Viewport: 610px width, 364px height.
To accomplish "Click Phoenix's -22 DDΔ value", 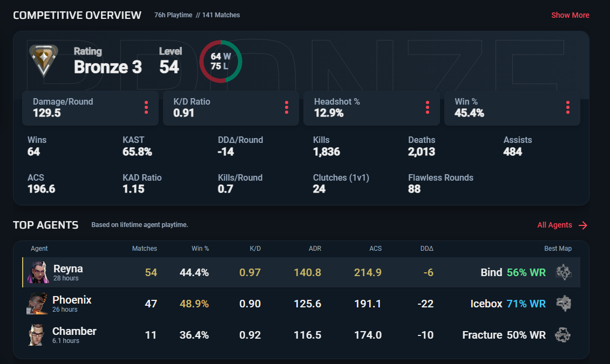I will click(x=425, y=304).
